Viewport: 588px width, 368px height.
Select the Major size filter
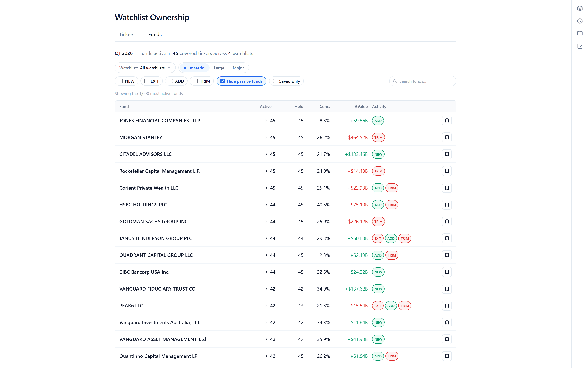[x=238, y=68]
